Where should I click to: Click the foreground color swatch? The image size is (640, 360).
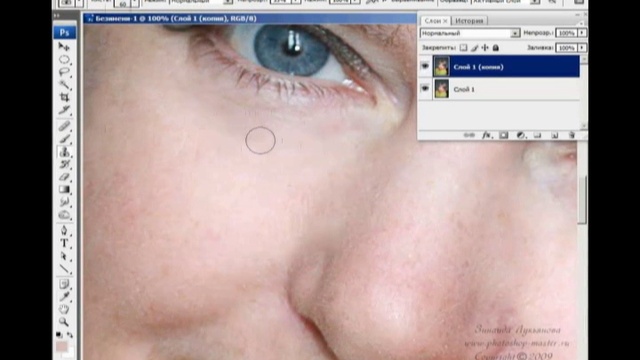coord(62,347)
